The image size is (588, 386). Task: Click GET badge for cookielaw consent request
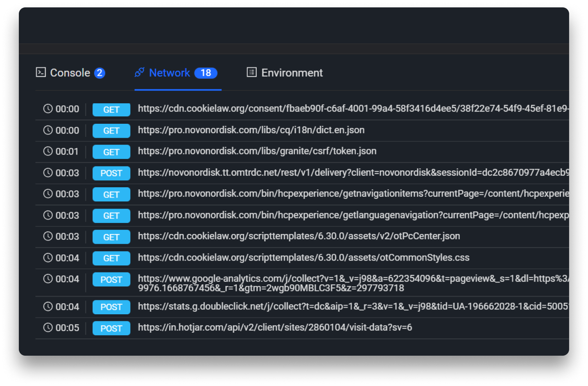click(x=111, y=109)
